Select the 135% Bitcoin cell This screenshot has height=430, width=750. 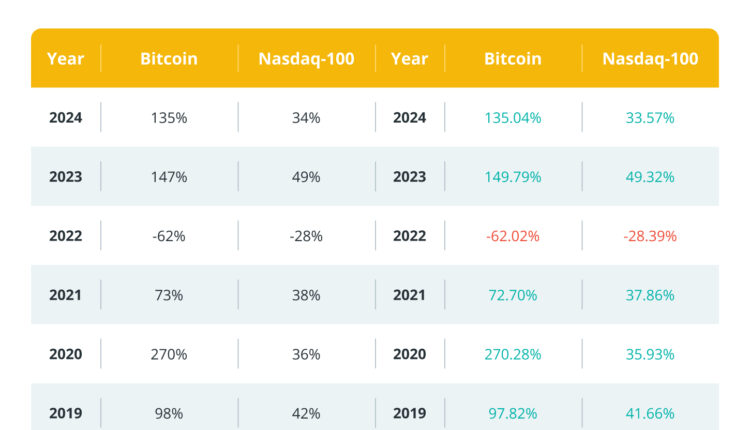(168, 118)
